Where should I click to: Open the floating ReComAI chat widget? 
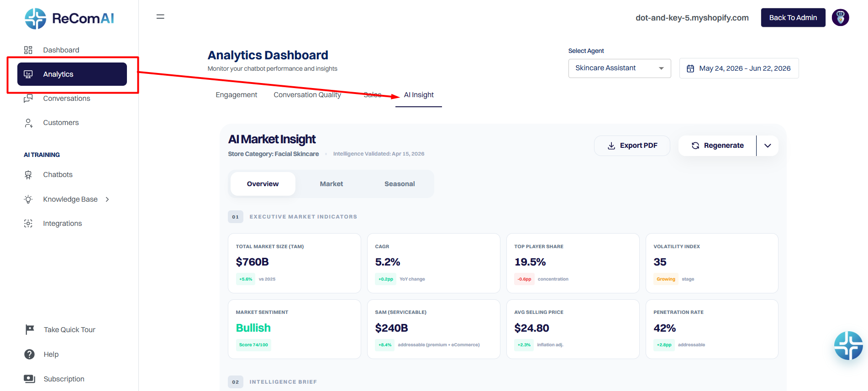tap(848, 345)
